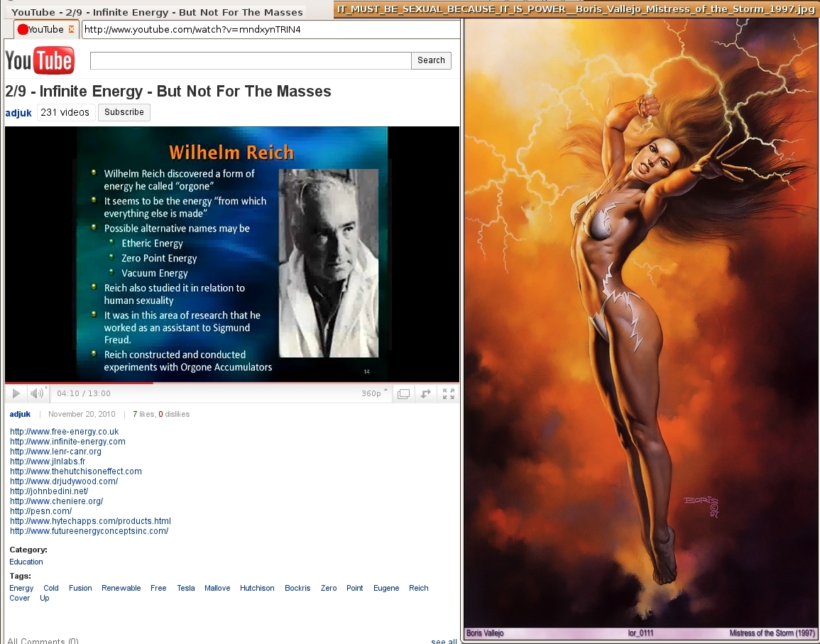Click the Wilhelm Reich video frame

point(232,254)
